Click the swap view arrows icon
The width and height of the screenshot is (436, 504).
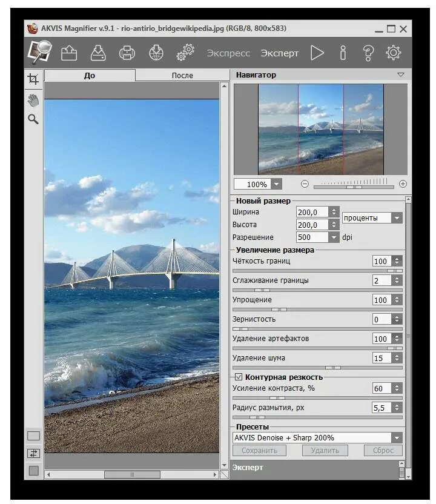point(34,454)
